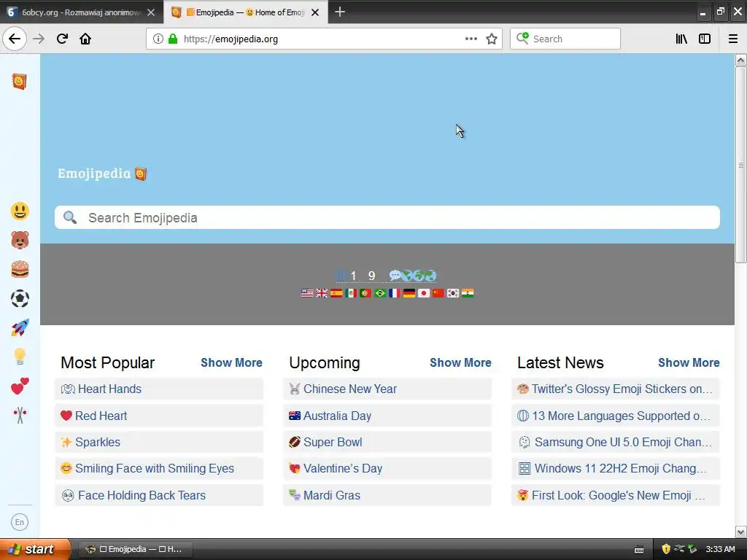Open the Mardi Gras event
The image size is (747, 560).
387,495
